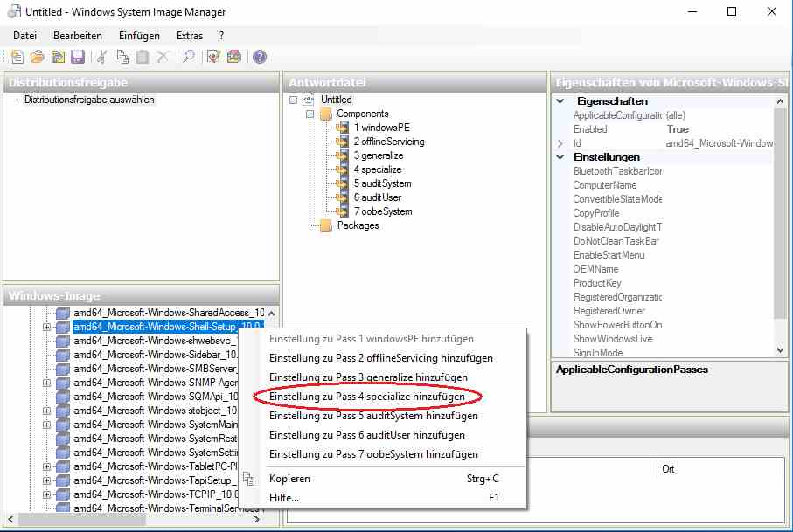793x532 pixels.
Task: Click the component icon beside Microsoft-Windows-SharedAccess
Action: tap(63, 313)
